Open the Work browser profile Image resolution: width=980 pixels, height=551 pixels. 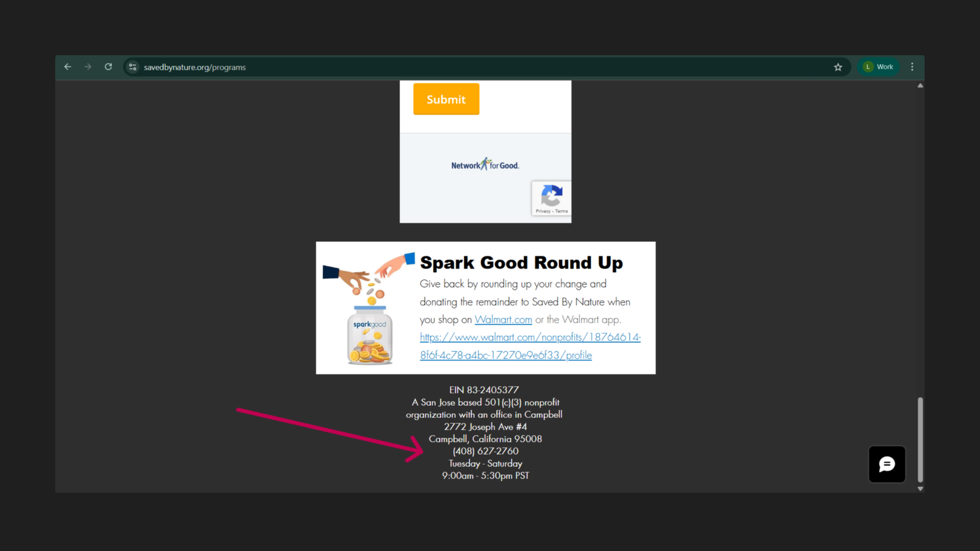click(x=879, y=67)
